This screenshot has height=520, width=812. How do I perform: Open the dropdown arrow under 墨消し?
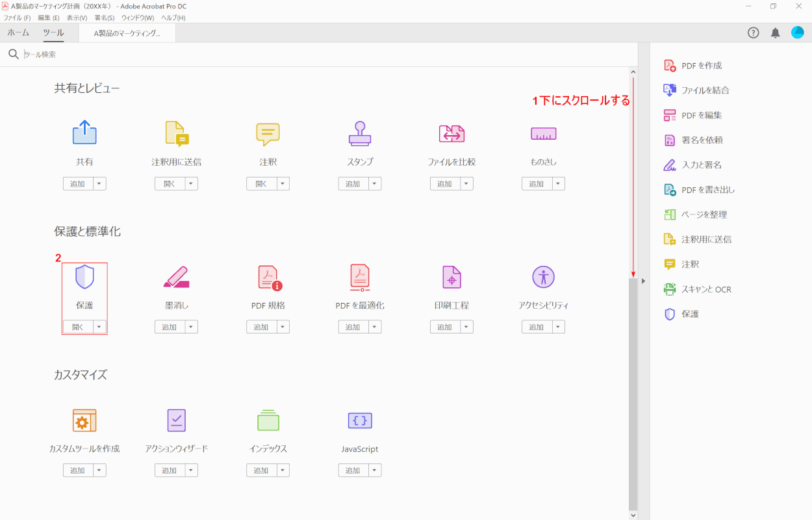[x=191, y=327]
